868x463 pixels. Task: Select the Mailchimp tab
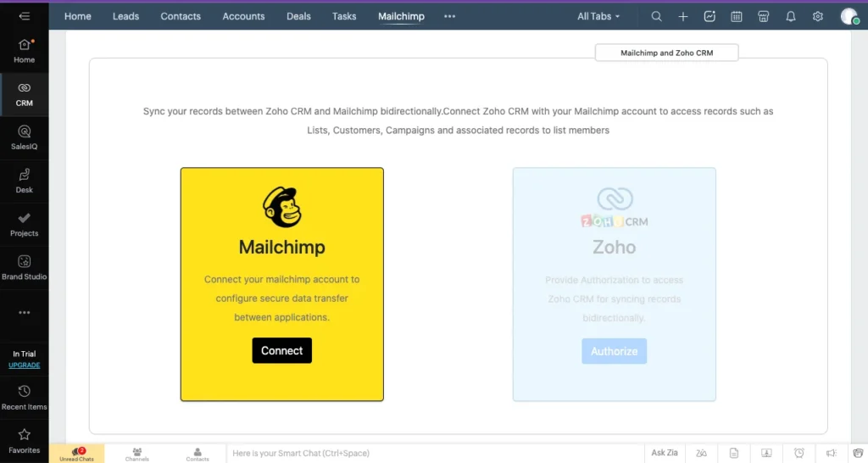[401, 17]
